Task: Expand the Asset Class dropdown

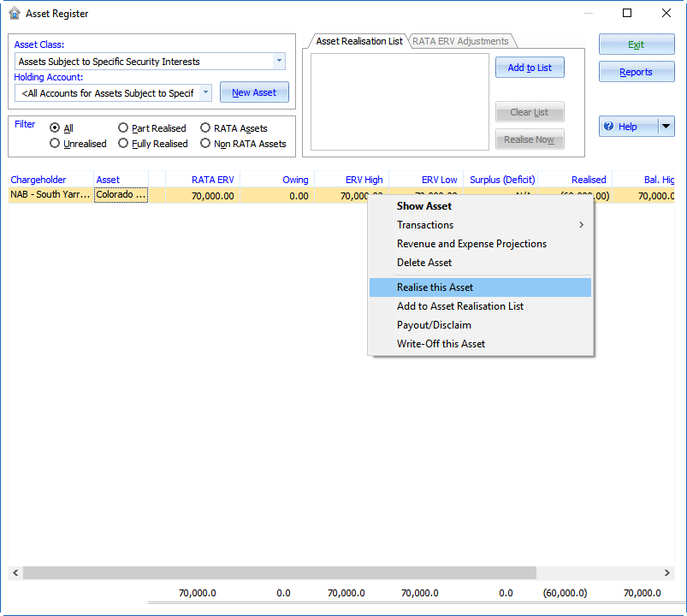Action: pyautogui.click(x=279, y=62)
